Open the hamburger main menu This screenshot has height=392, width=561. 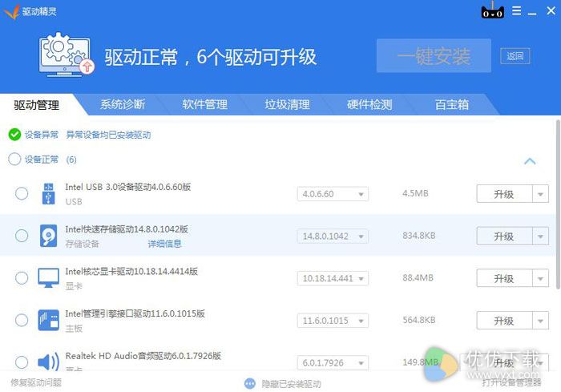[x=516, y=10]
